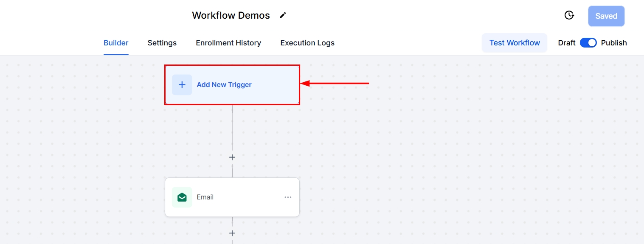
Task: Go to the Enrollment History tab
Action: tap(228, 43)
